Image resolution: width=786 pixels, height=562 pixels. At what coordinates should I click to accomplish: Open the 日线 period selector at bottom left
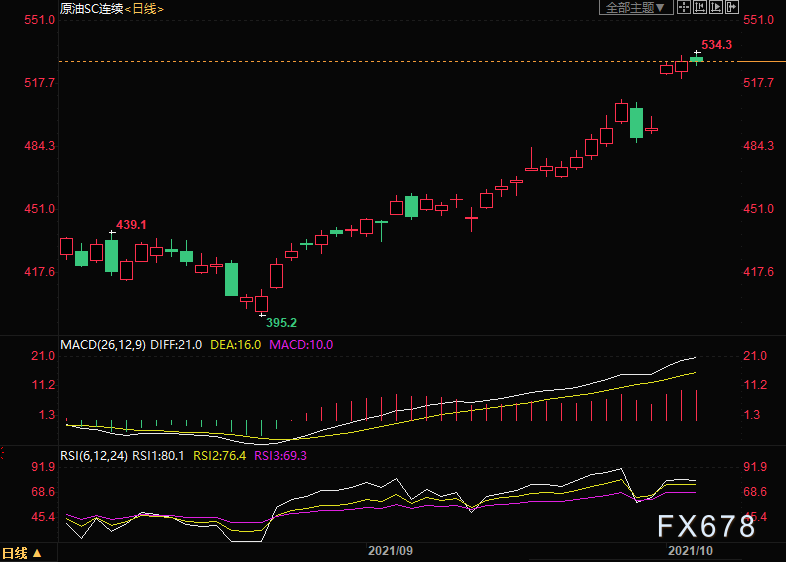(22, 553)
